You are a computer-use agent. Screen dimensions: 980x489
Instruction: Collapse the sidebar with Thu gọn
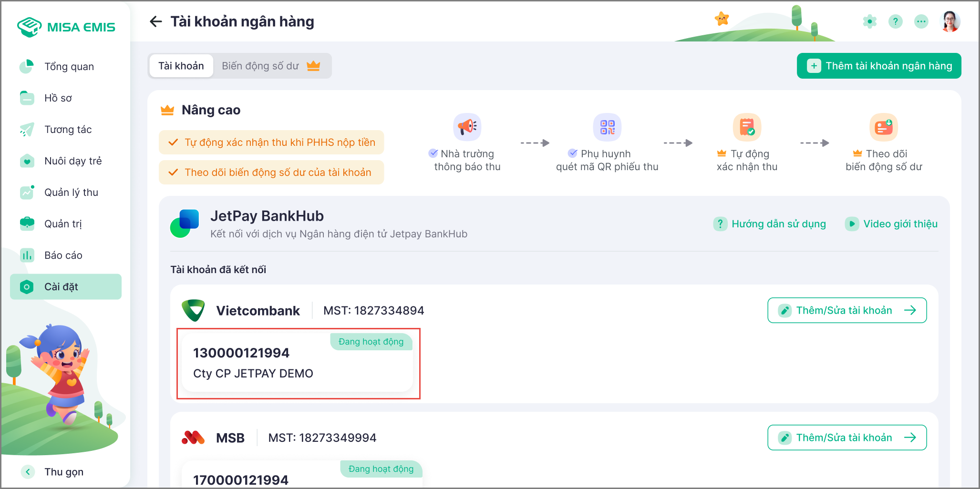click(52, 471)
